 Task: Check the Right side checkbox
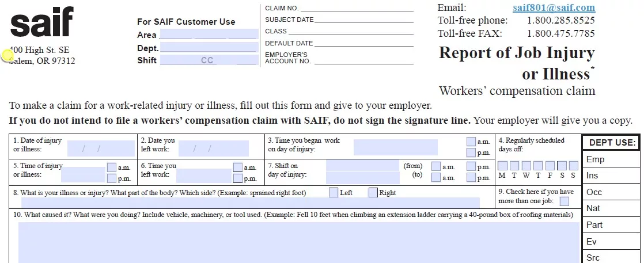point(373,192)
